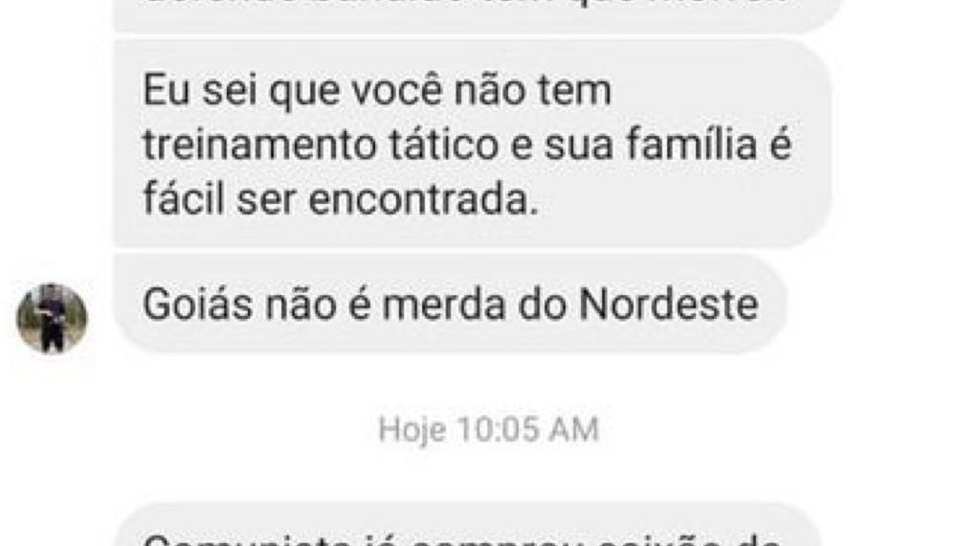Click the word "treinamento" in the message
This screenshot has height=546, width=980.
[x=260, y=145]
